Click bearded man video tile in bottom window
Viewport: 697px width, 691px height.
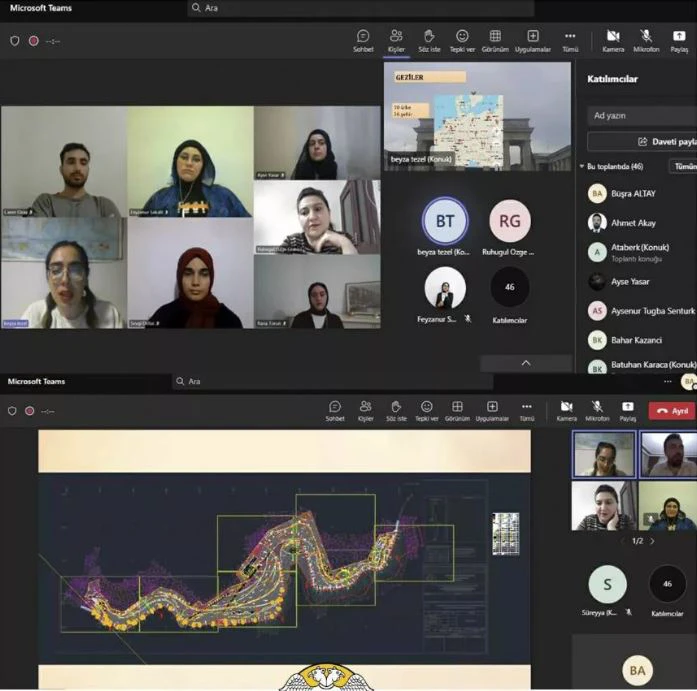[x=668, y=454]
